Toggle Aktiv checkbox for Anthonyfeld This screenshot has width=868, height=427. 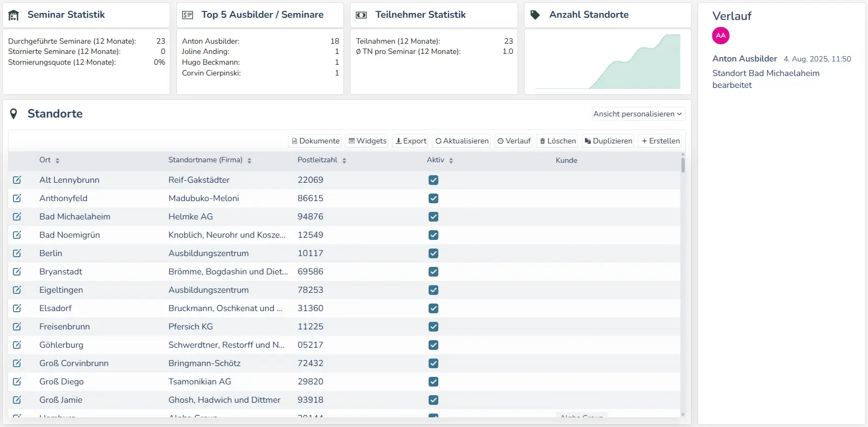click(433, 198)
